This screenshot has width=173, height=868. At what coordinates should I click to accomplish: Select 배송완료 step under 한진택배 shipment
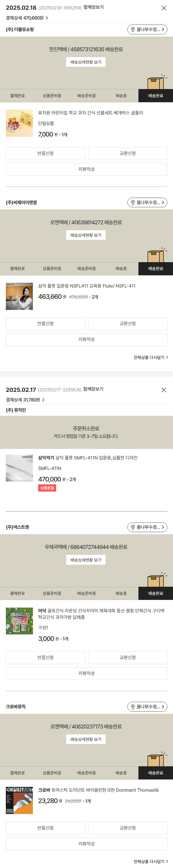pos(155,96)
